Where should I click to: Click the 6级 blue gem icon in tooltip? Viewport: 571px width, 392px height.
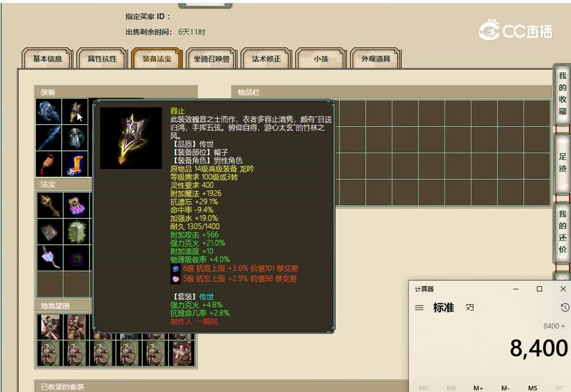[175, 268]
